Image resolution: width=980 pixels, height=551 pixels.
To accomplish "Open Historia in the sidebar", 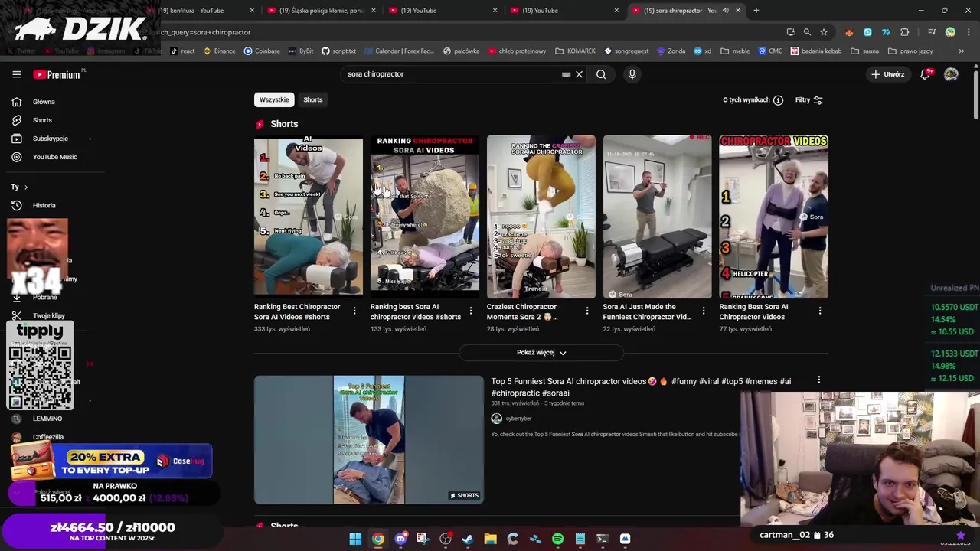I will 44,205.
